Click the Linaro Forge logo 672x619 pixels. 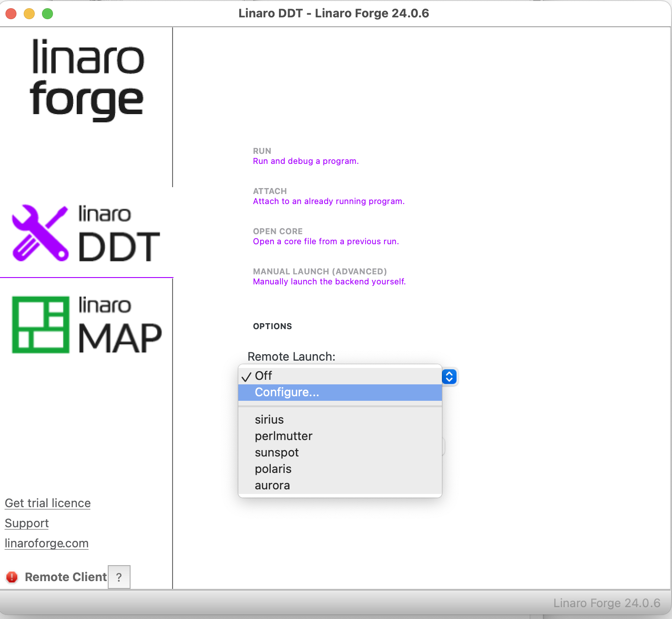point(87,80)
